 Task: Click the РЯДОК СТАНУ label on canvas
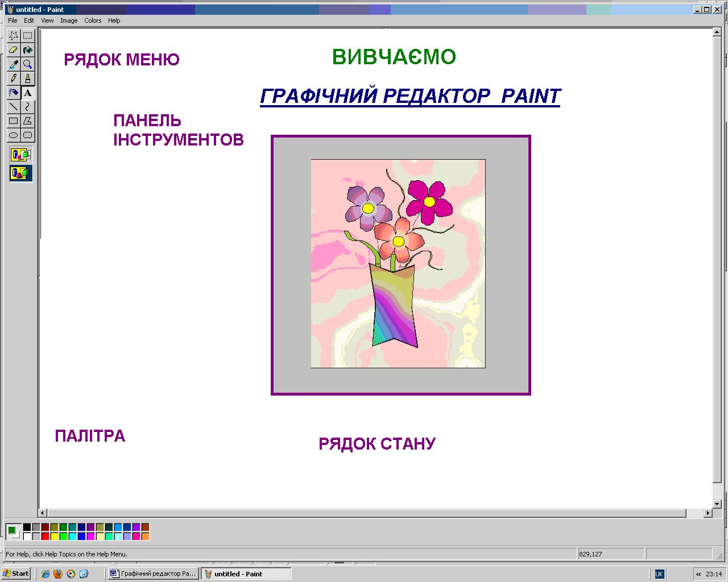click(x=377, y=444)
